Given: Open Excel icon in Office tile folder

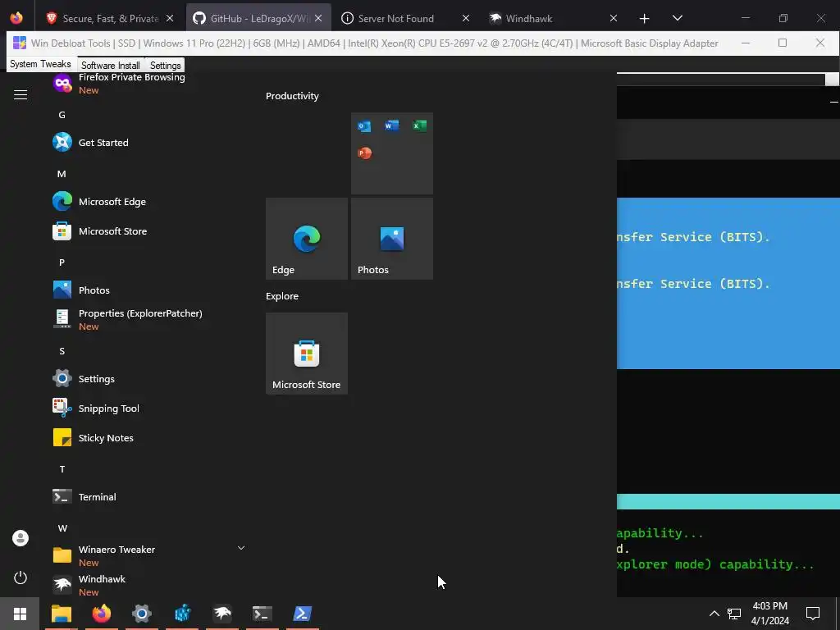Looking at the screenshot, I should coord(419,126).
